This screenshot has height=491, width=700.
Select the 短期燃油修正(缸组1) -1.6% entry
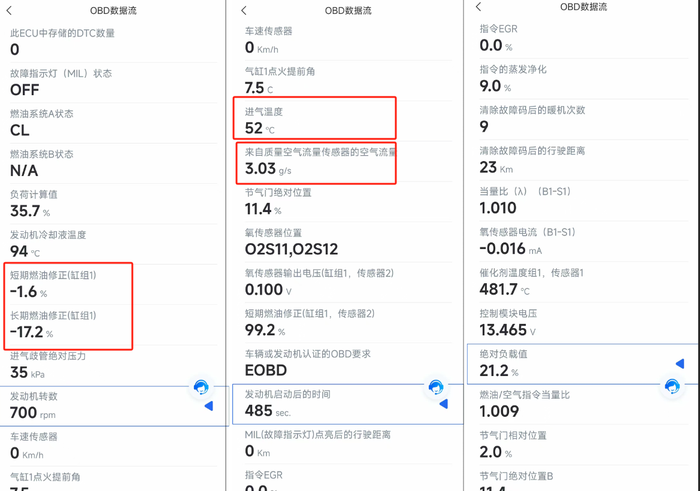(68, 284)
